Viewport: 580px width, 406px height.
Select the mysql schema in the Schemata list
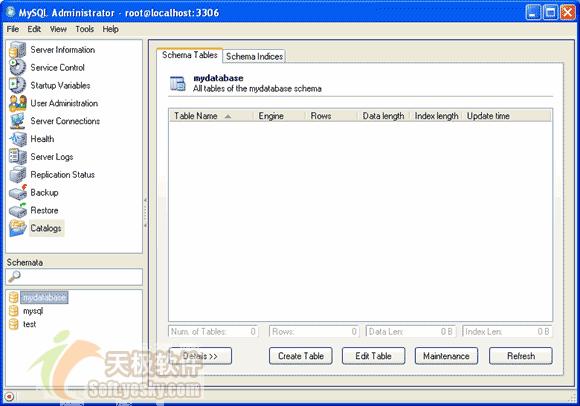(x=33, y=311)
